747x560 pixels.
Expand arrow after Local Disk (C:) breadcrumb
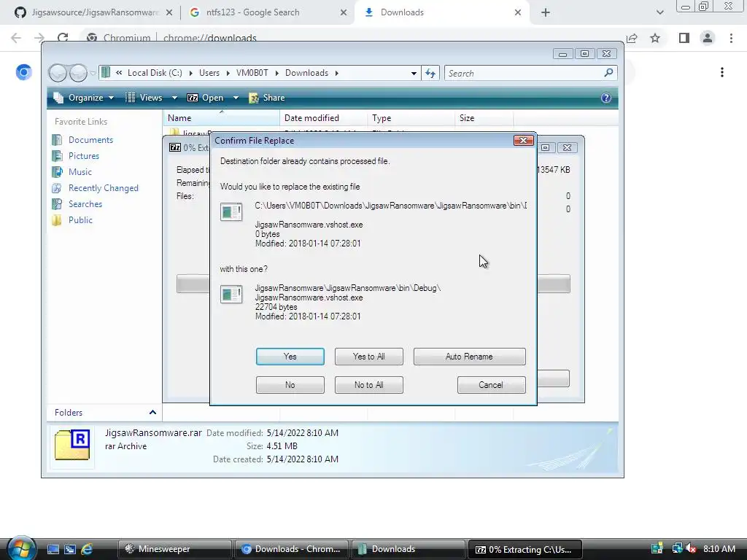(x=190, y=73)
